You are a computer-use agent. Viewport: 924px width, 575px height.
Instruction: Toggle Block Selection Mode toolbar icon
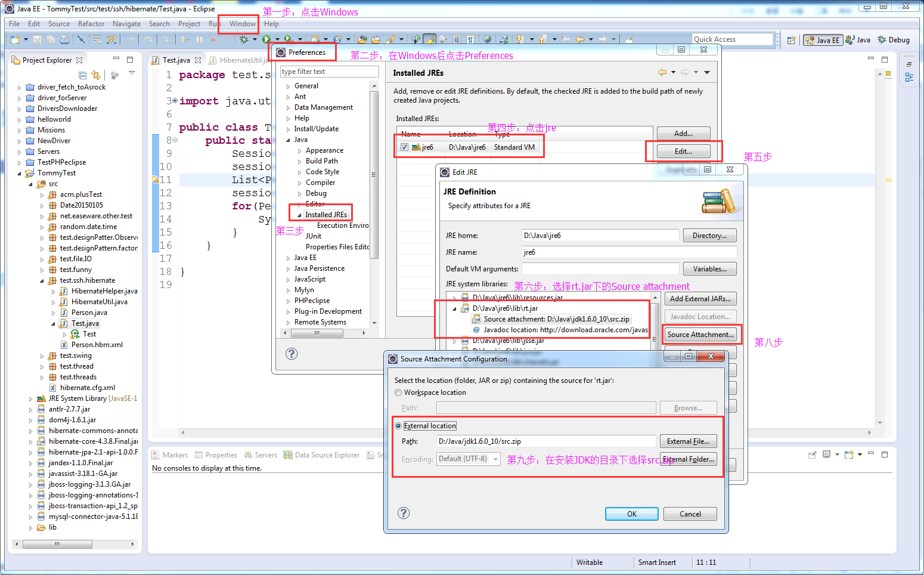pyautogui.click(x=457, y=39)
